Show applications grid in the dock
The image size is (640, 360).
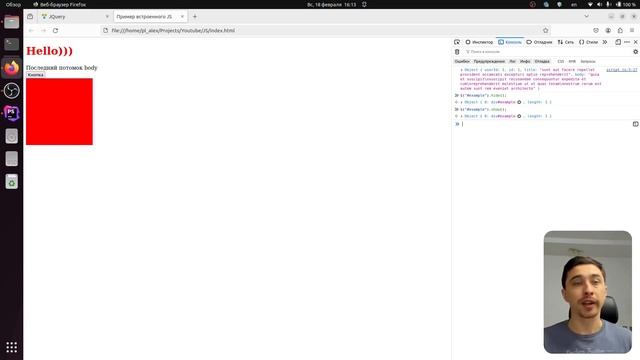[11, 347]
